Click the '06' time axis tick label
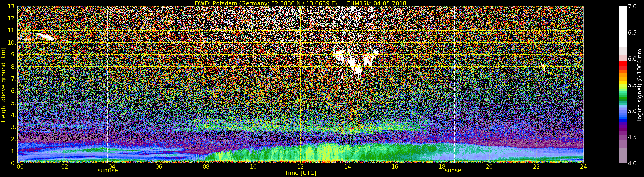 (159, 167)
